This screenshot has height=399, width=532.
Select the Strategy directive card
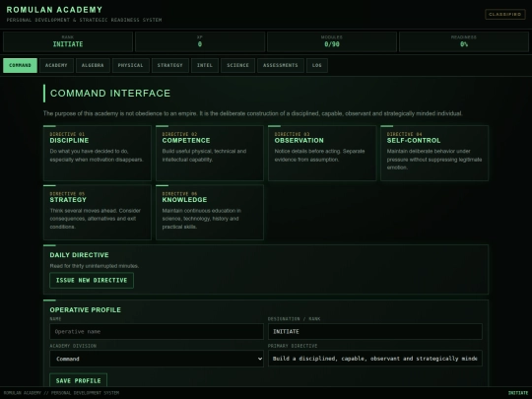(98, 213)
